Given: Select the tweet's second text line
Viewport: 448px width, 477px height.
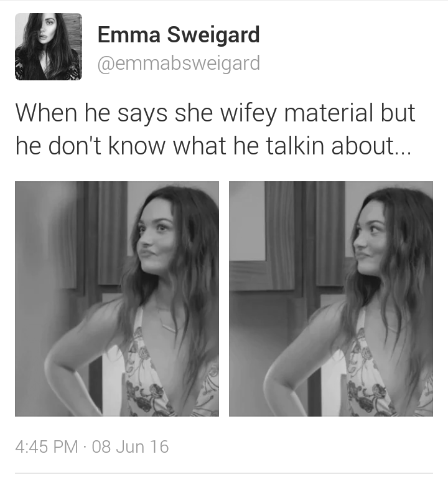Looking at the screenshot, I should (213, 146).
